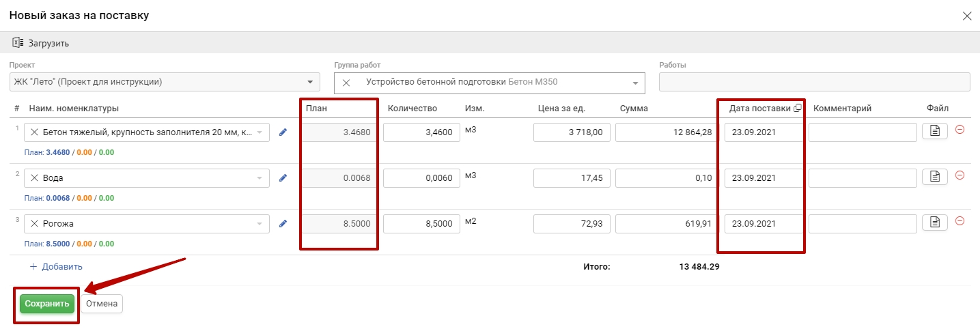This screenshot has height=329, width=980.
Task: Clear the Вода nomenclature selection
Action: [x=34, y=178]
